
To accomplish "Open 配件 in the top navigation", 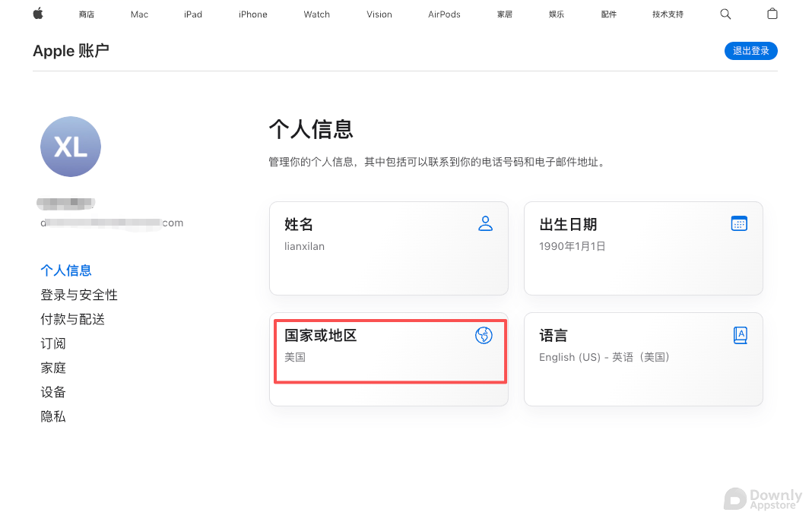I will coord(608,14).
